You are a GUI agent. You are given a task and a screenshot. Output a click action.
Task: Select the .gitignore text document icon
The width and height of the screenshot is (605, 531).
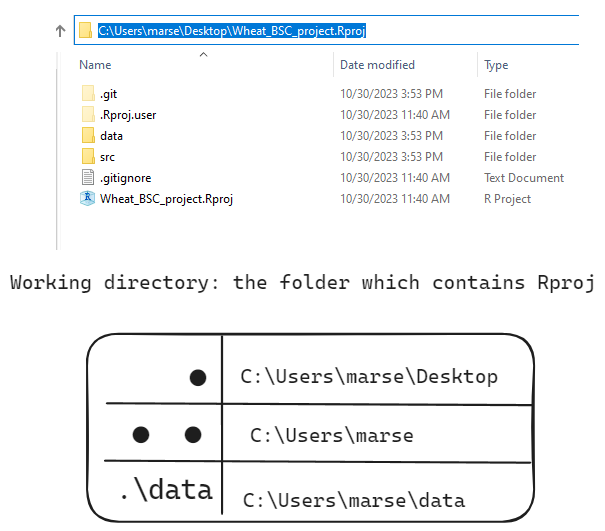[88, 178]
